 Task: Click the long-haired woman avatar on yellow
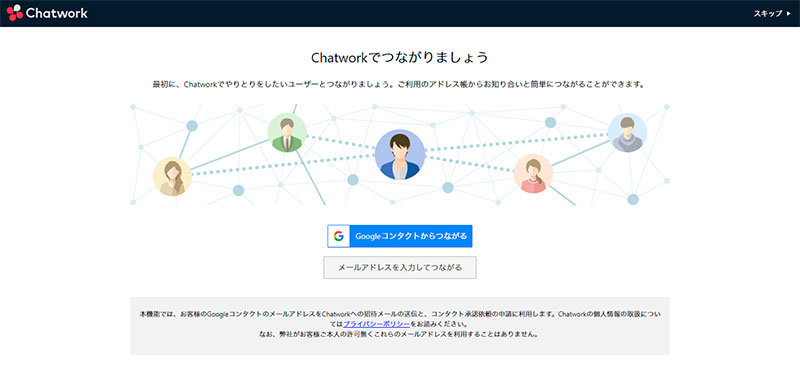[172, 177]
